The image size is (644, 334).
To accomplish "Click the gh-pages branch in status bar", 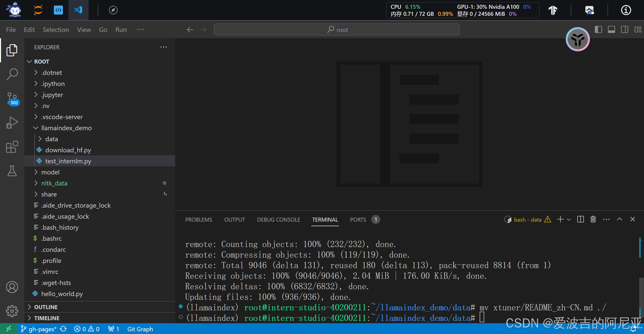I will click(x=39, y=329).
